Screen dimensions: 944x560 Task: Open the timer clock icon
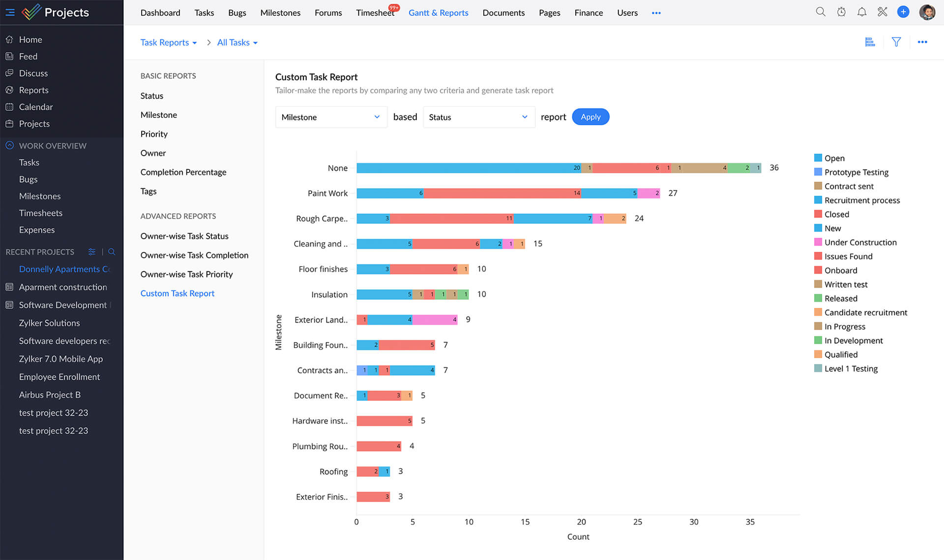click(x=841, y=12)
